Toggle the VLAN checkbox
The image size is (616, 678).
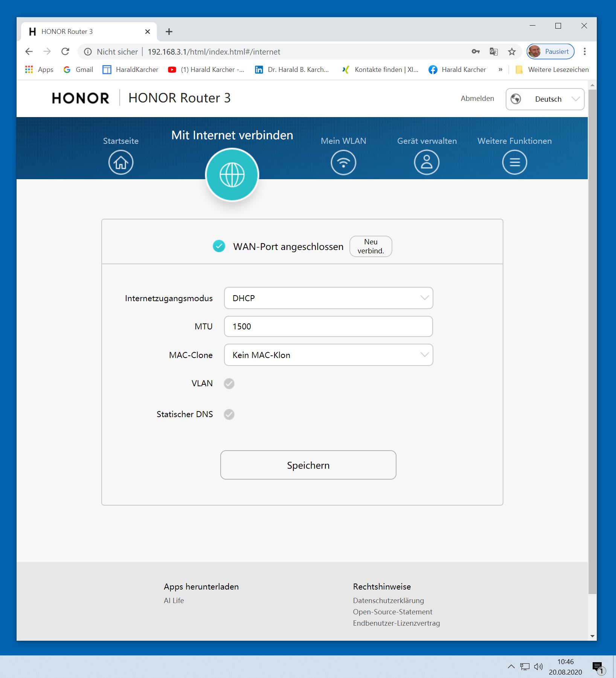pos(229,384)
